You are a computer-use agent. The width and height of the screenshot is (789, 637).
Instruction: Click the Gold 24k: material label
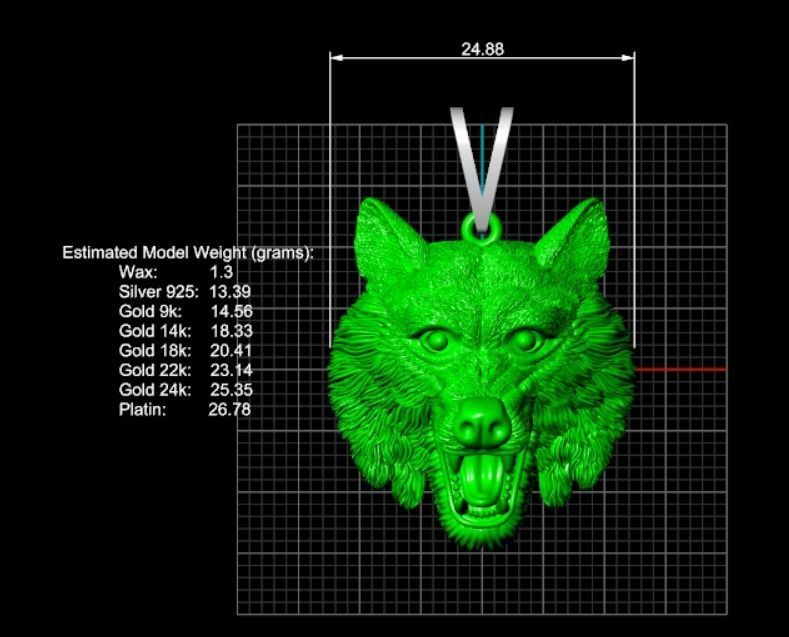point(155,390)
